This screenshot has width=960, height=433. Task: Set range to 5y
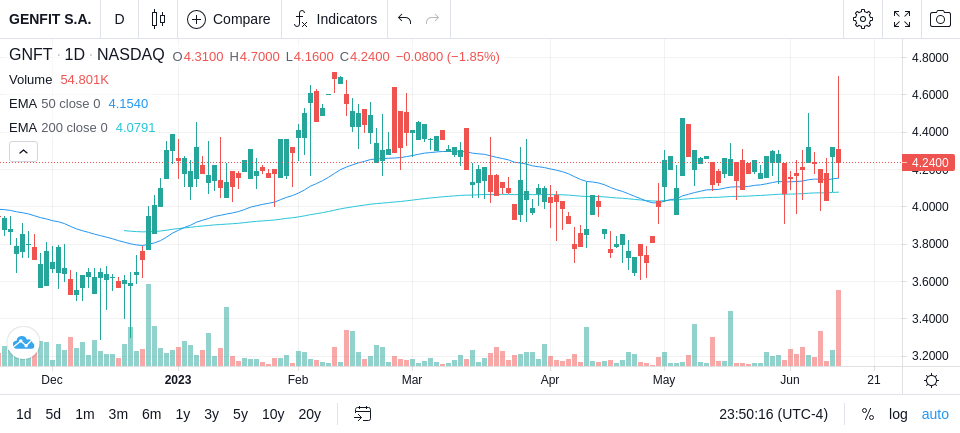pyautogui.click(x=240, y=415)
